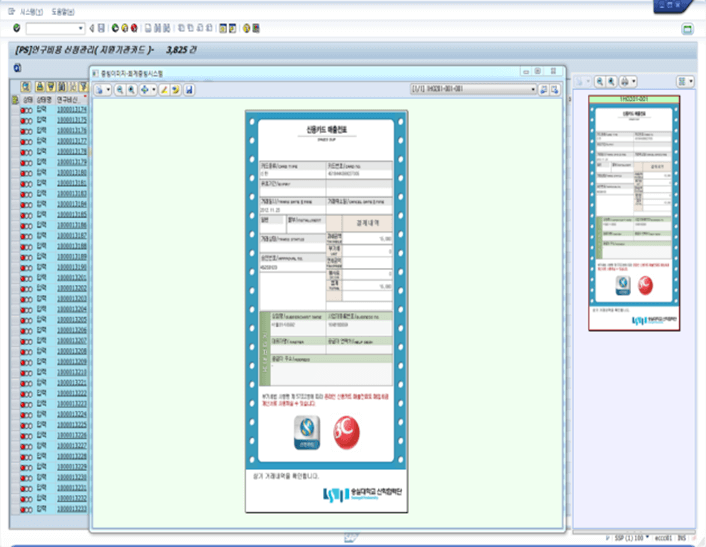Open document number link 1000013174
The height and width of the screenshot is (547, 706).
pos(71,110)
